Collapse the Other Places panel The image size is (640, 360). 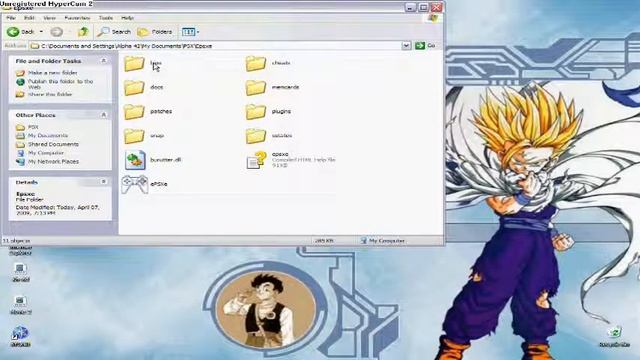[104, 115]
